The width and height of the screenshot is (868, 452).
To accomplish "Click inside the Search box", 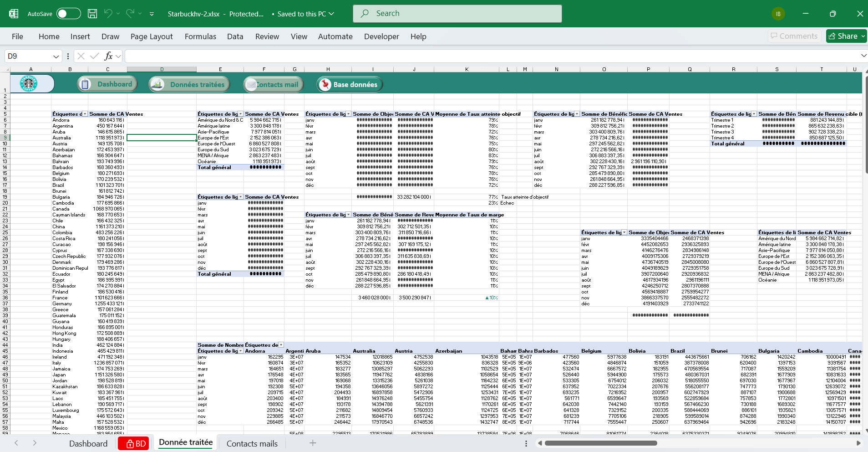I will point(457,13).
